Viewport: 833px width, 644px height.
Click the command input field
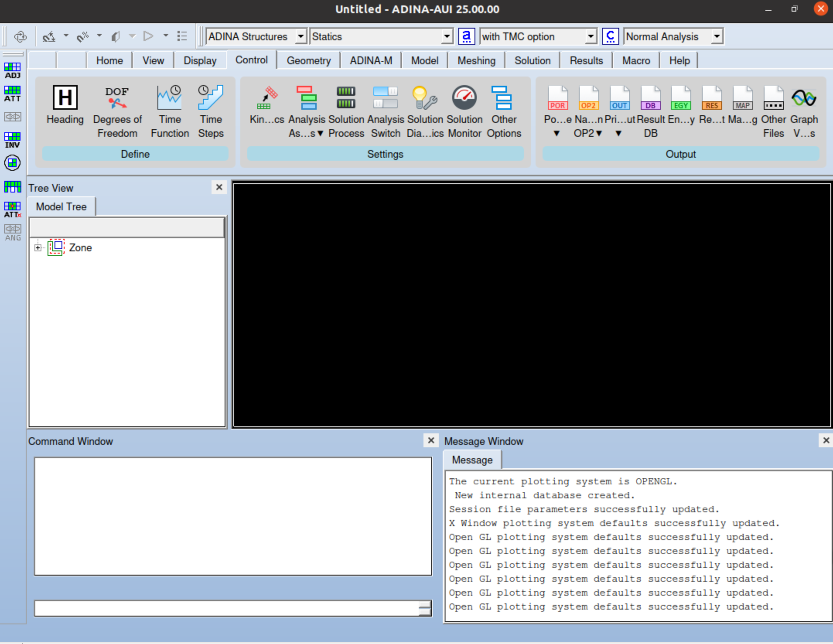tap(227, 608)
